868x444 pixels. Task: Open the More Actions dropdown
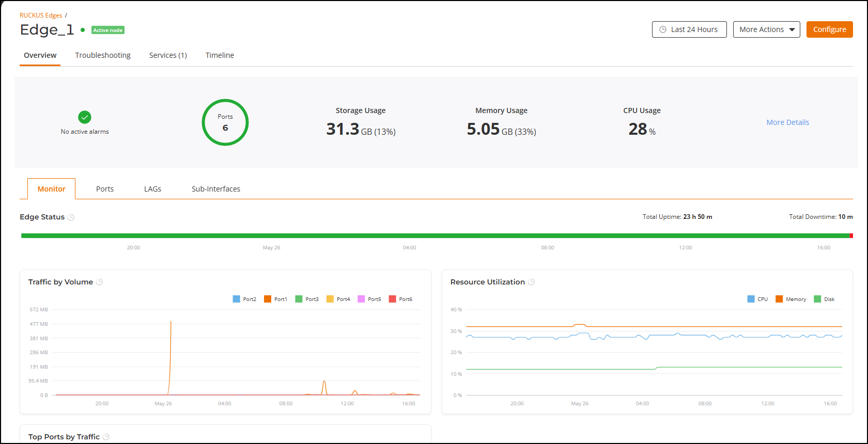pos(766,29)
